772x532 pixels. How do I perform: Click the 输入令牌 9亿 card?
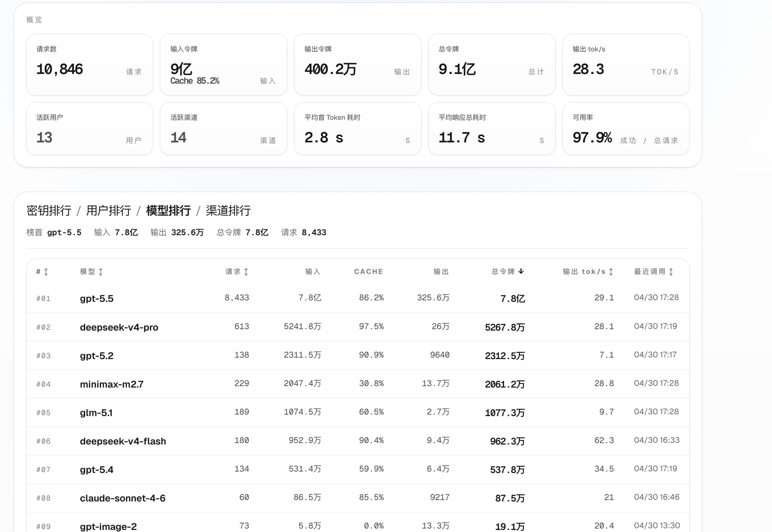pyautogui.click(x=224, y=65)
